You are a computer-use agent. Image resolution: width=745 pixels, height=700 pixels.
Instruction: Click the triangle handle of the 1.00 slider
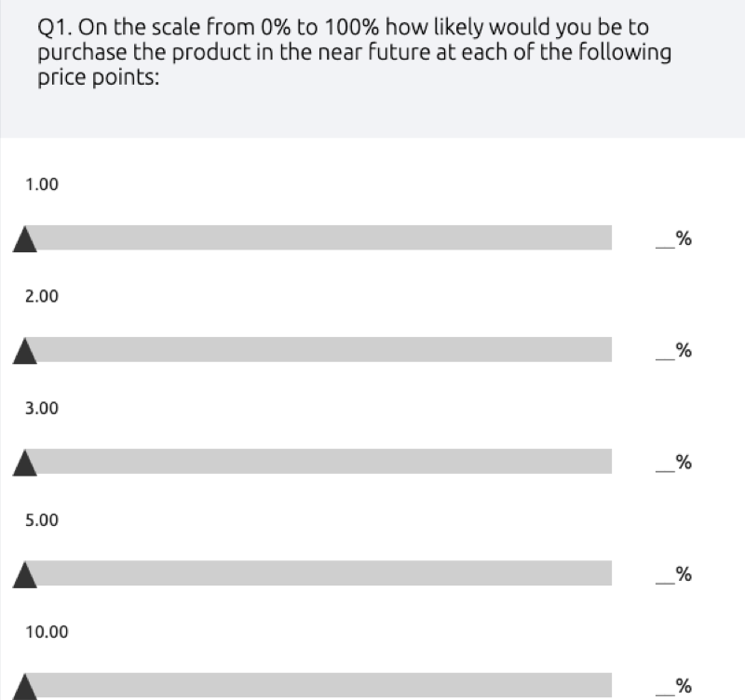pyautogui.click(x=25, y=239)
